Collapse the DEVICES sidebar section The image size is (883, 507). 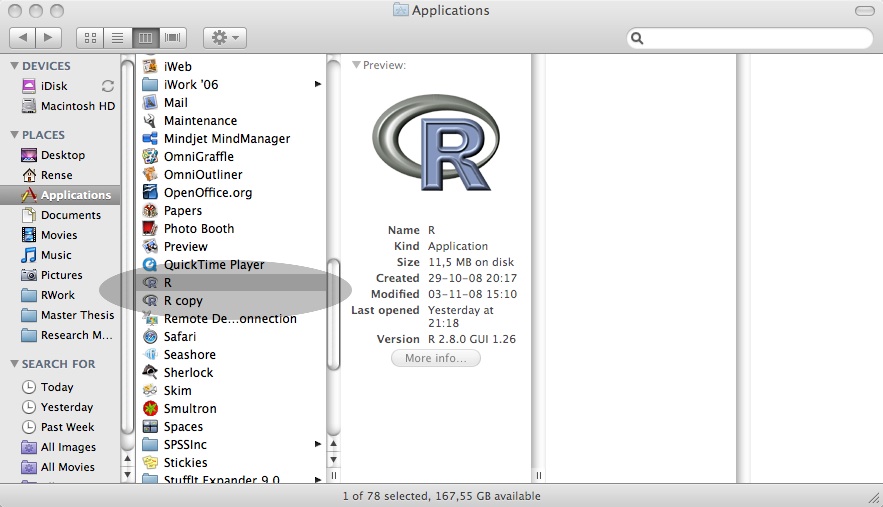15,66
